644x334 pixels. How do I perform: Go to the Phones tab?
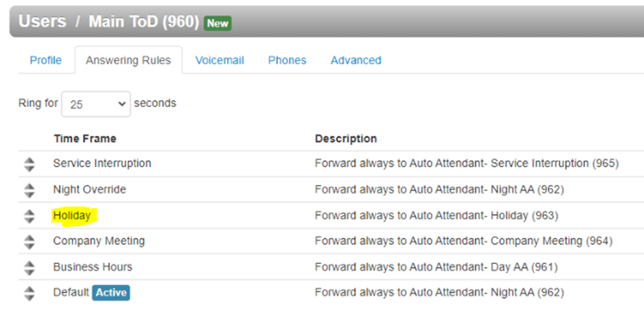[x=287, y=60]
